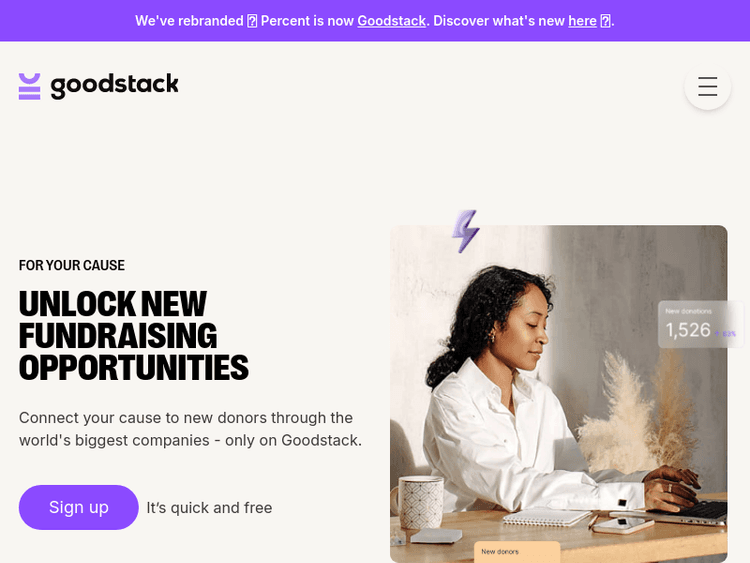Click 'We've rebranded' banner text
Screen dimensions: 750x563
pos(189,21)
